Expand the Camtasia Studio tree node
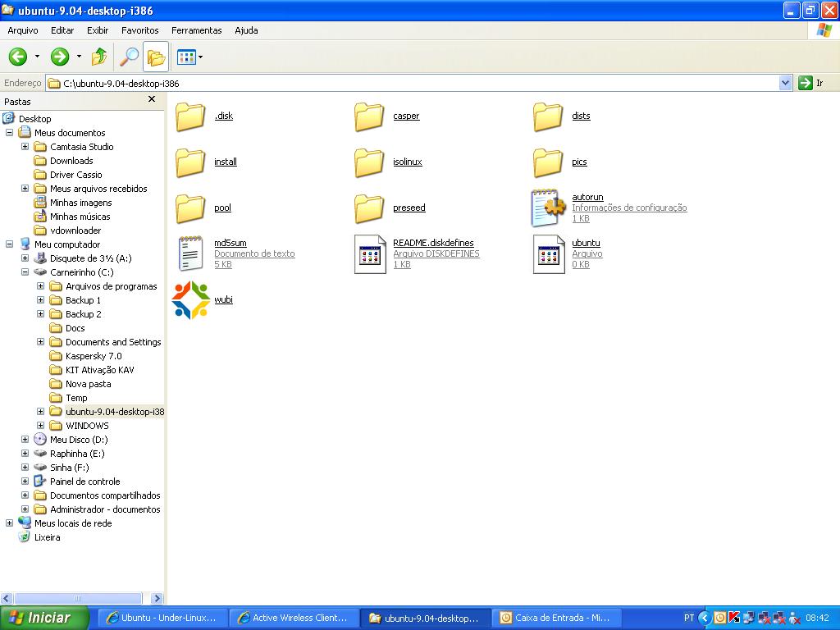Image resolution: width=840 pixels, height=630 pixels. point(25,146)
